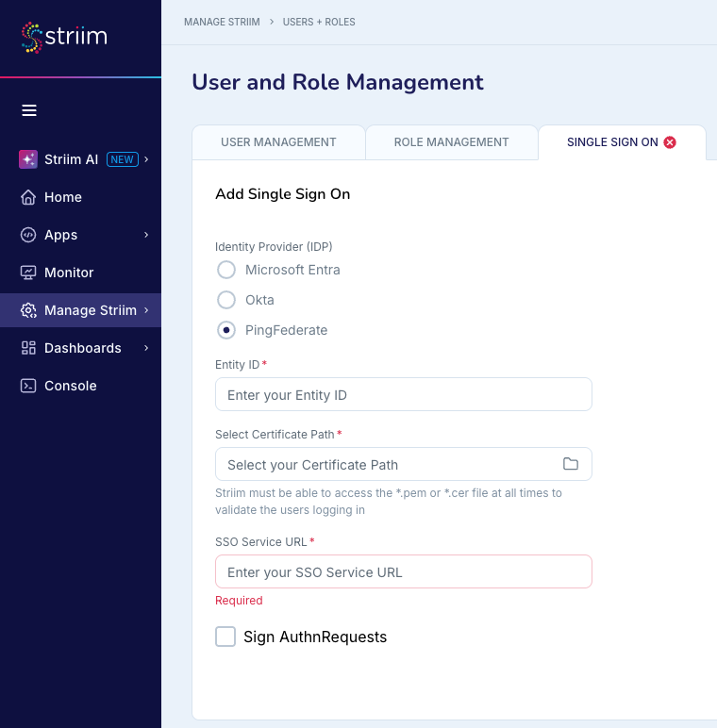Image resolution: width=717 pixels, height=728 pixels.
Task: Click the Monitor screen icon
Action: (x=28, y=273)
